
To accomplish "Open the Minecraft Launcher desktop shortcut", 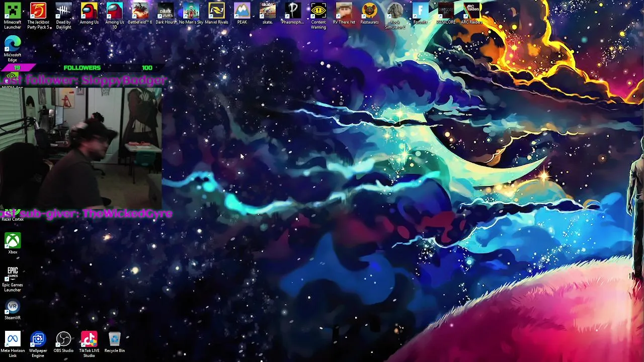I will 13,16.
